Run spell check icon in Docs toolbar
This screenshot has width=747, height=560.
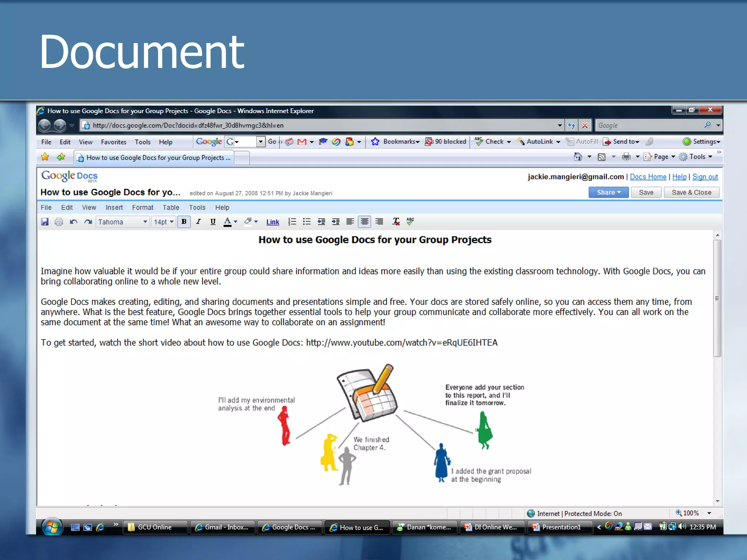click(x=410, y=222)
